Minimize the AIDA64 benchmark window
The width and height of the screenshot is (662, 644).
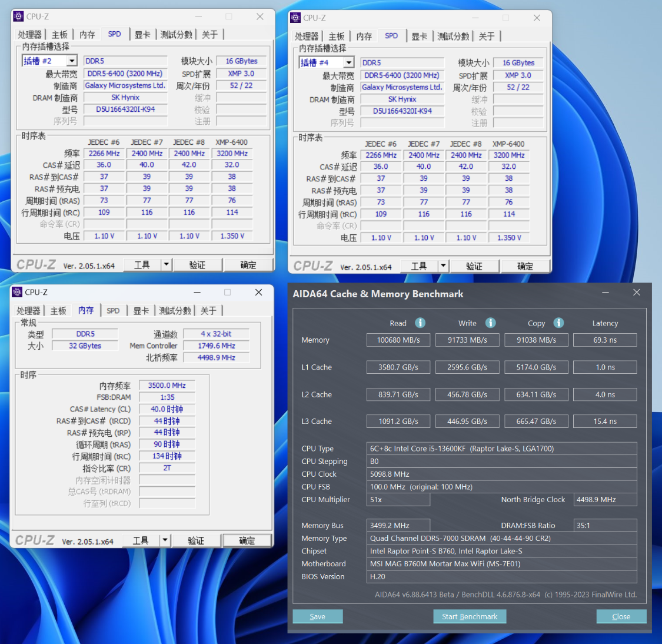click(x=606, y=292)
